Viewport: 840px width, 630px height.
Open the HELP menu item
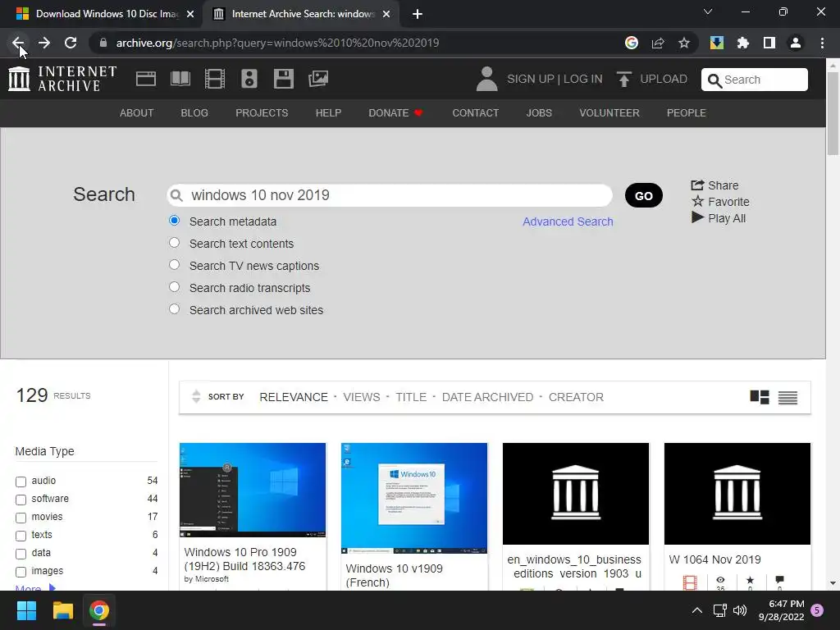(328, 113)
